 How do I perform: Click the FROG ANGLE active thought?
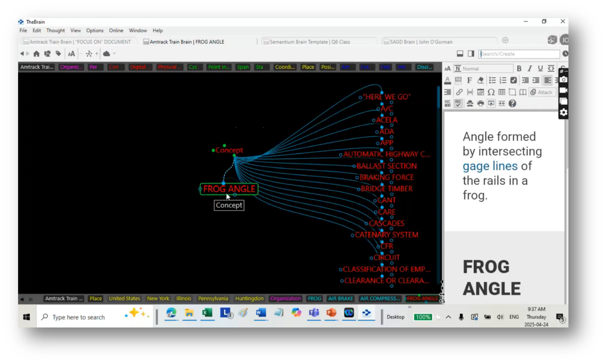(229, 189)
